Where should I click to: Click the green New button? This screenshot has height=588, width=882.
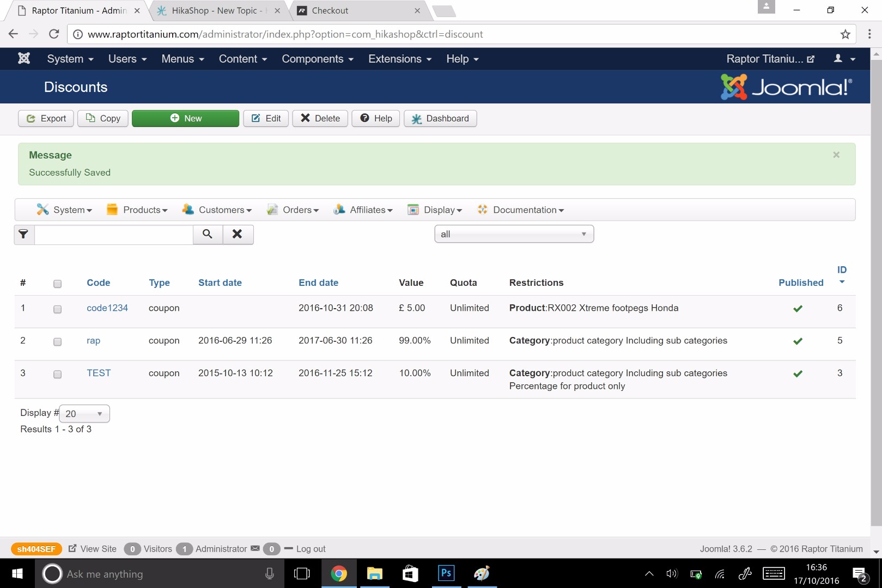(185, 118)
